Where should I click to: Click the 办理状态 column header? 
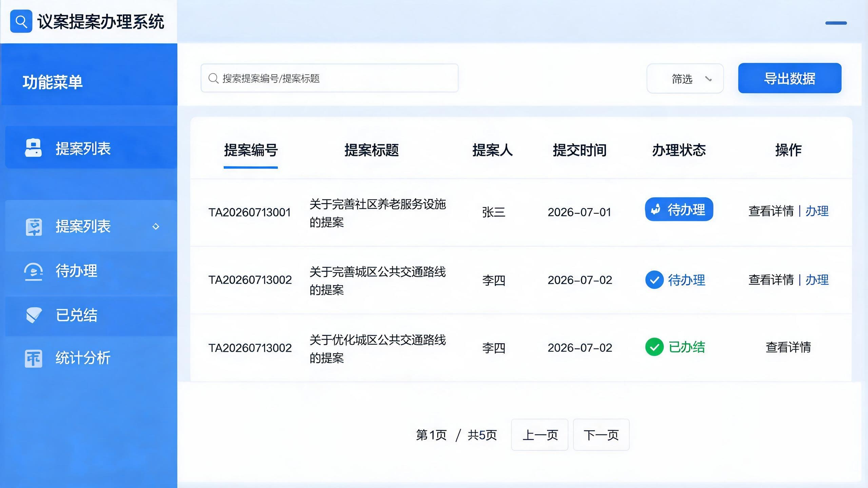[x=679, y=150]
